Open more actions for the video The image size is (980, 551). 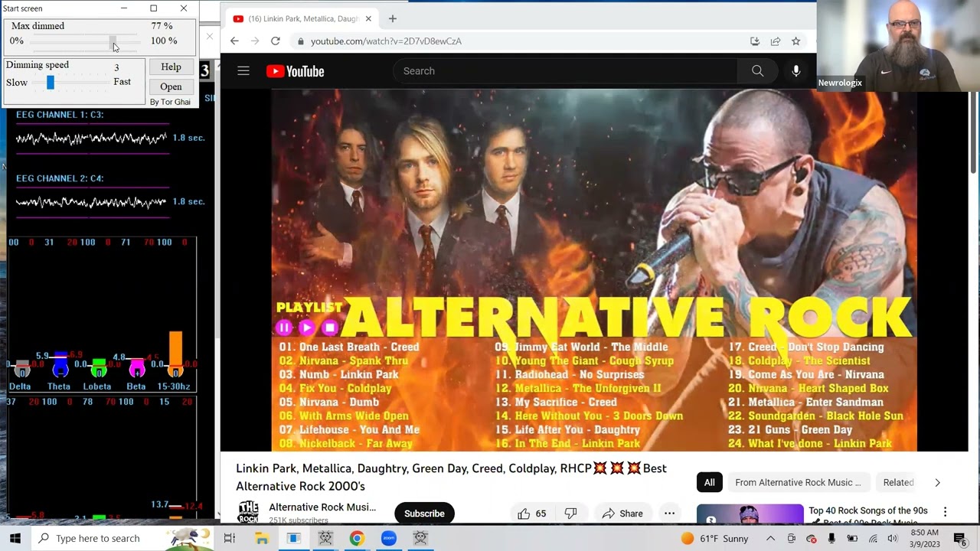669,514
